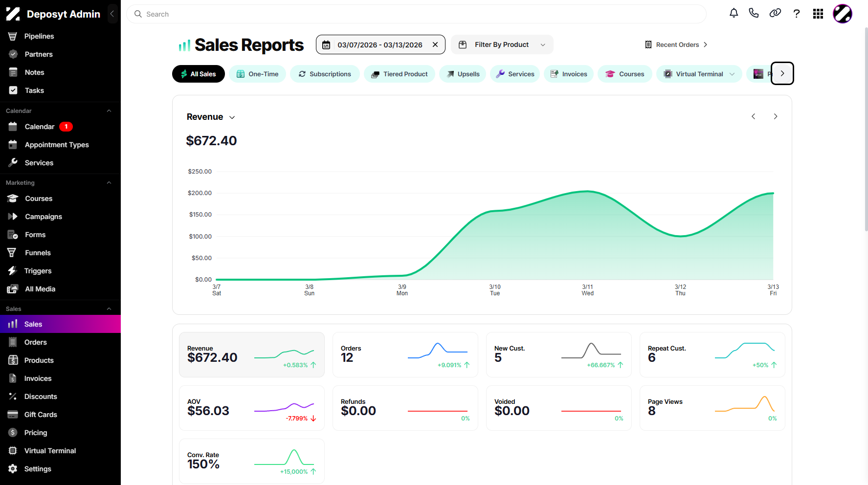Go to next chart with right arrow
The image size is (868, 485).
(775, 116)
